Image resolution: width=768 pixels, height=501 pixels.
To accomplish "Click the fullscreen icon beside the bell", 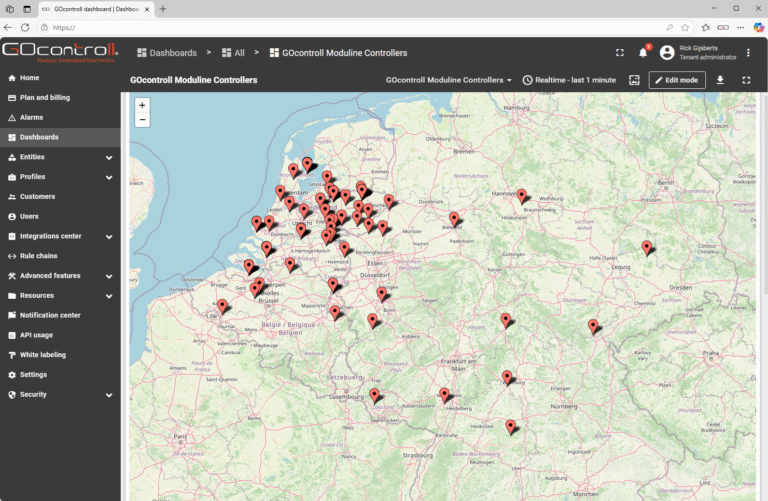I will 620,53.
